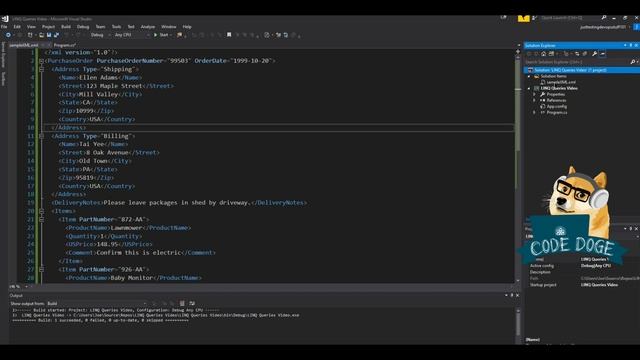640x360 pixels.
Task: Click the New Project toolbar icon
Action: 30,35
